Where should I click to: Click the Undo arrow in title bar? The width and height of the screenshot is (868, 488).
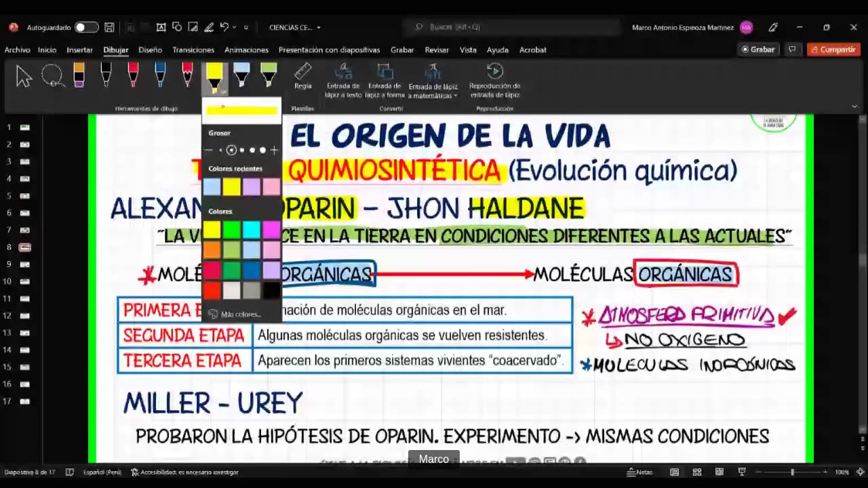(x=224, y=27)
